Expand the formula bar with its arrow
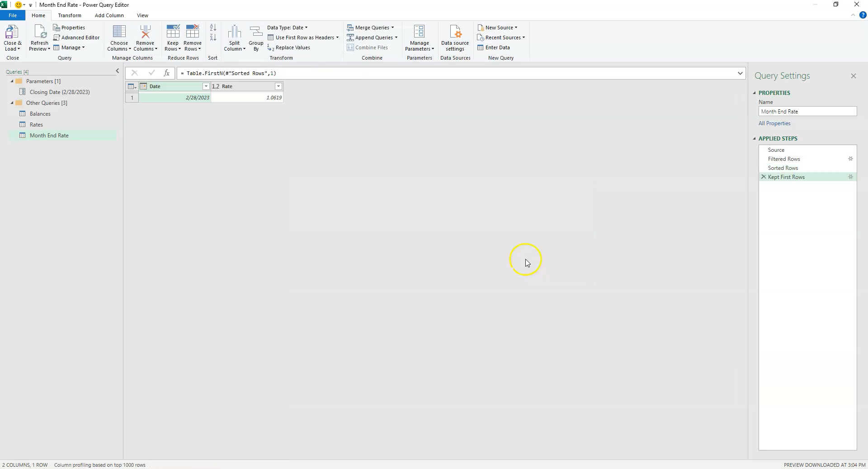This screenshot has height=469, width=868. [x=740, y=73]
